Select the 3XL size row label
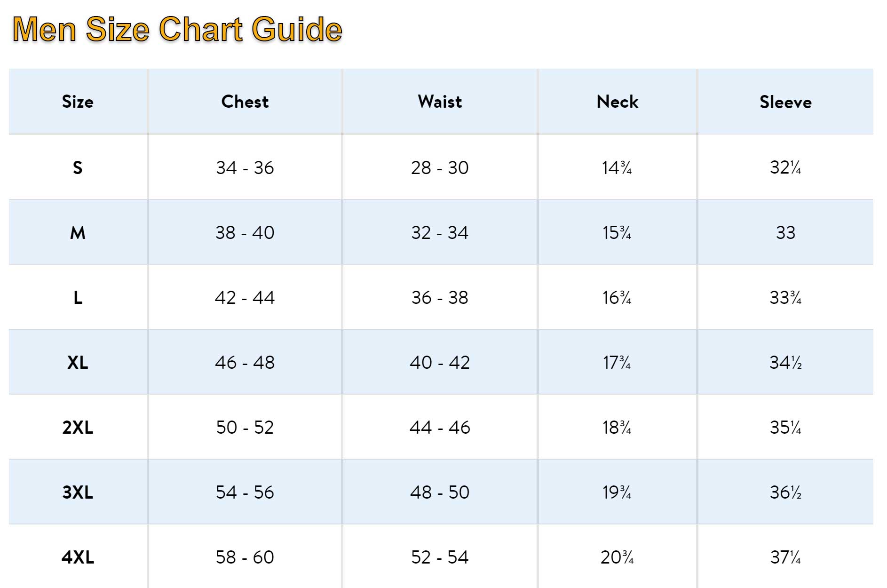Viewport: 887px width, 588px height. point(78,492)
